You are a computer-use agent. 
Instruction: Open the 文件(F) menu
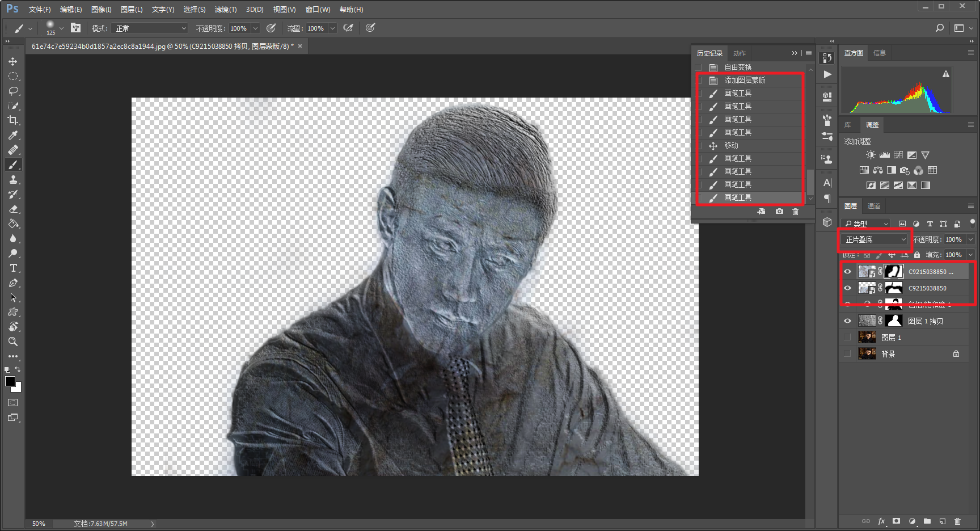pyautogui.click(x=40, y=10)
